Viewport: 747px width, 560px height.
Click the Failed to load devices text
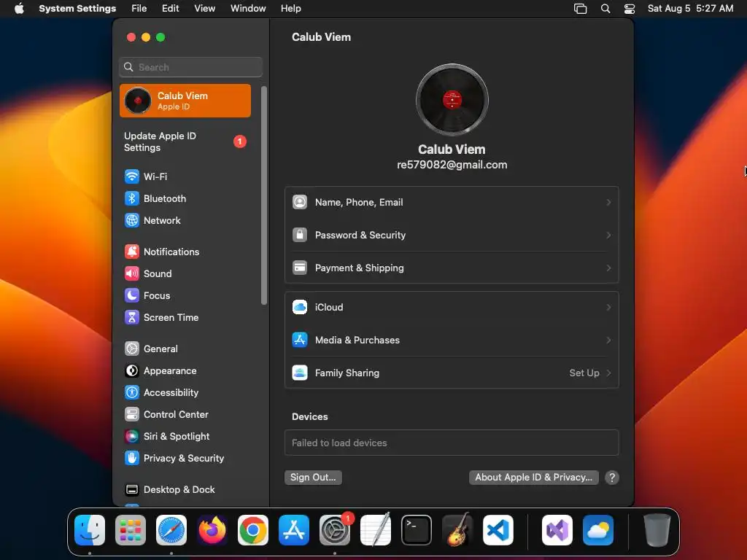(x=339, y=443)
